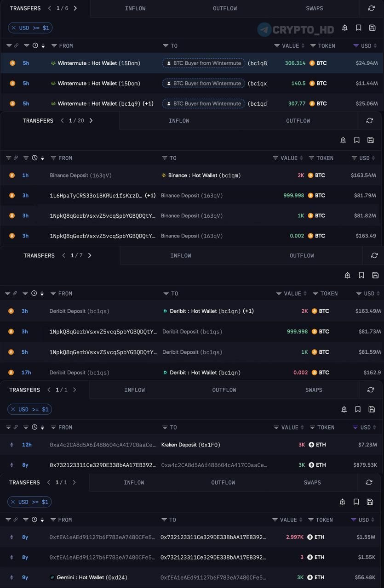Create alert bell in Wintermute transfers panel

(x=344, y=28)
